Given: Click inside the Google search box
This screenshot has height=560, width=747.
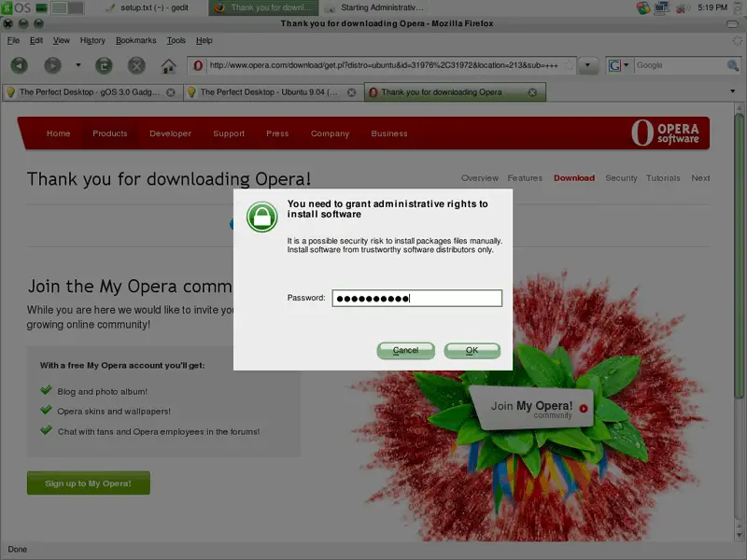Looking at the screenshot, I should pos(680,65).
